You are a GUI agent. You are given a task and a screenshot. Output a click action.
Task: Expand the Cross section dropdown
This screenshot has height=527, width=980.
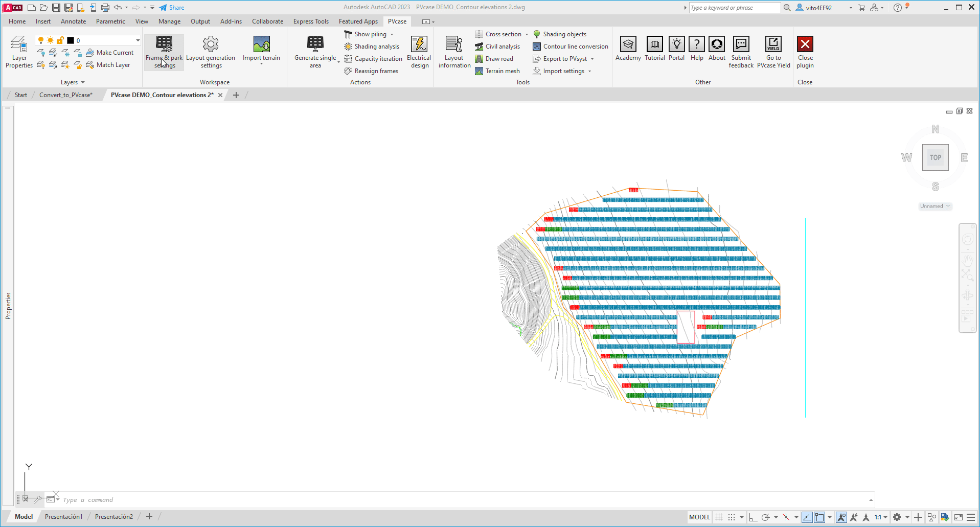coord(527,34)
